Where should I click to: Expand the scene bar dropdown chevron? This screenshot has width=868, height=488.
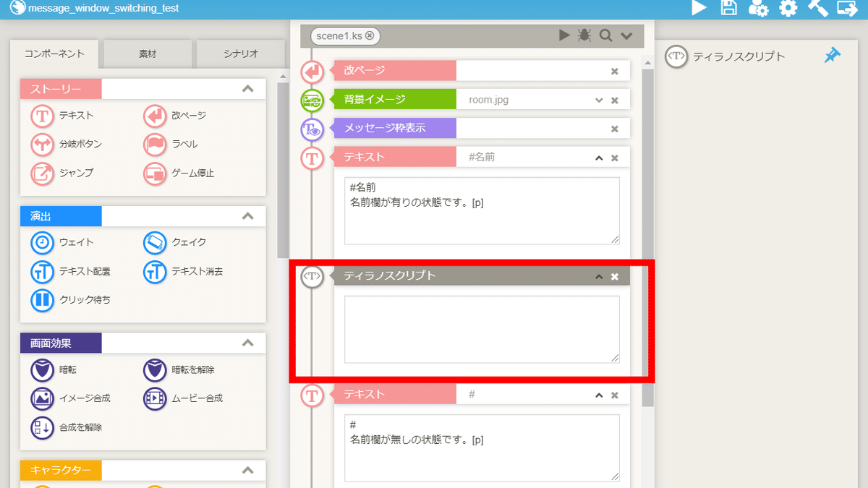pyautogui.click(x=626, y=35)
